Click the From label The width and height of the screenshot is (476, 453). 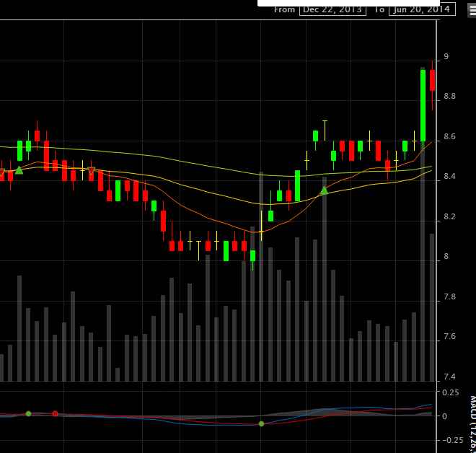[x=284, y=9]
